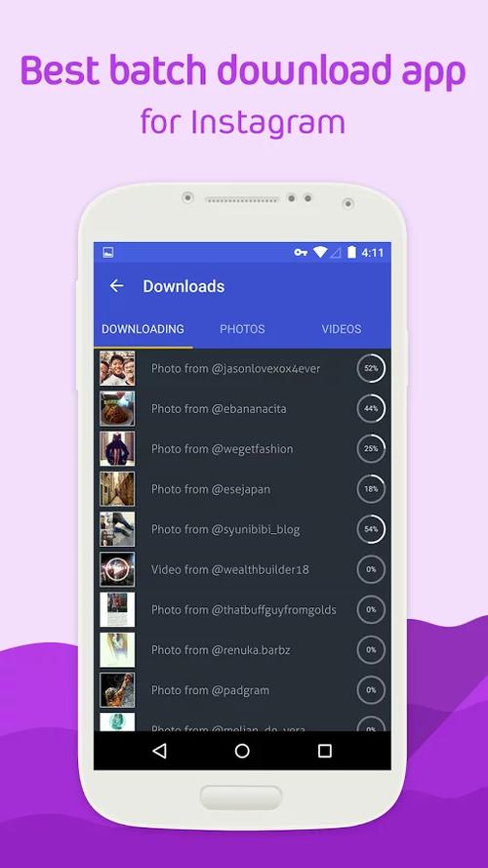Tap the 25% progress circle for wegetfashion
This screenshot has height=868, width=488.
click(371, 448)
